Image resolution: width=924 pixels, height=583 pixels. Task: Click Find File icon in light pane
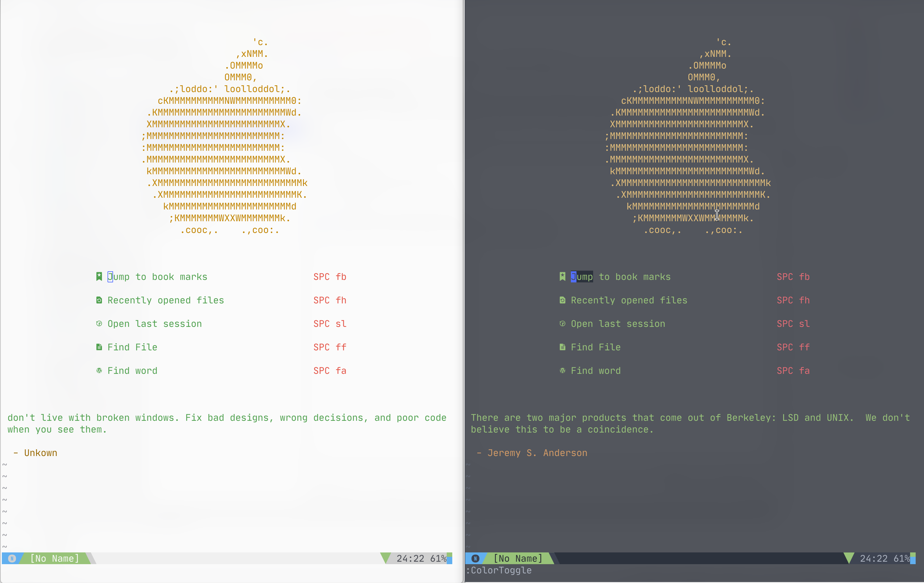99,347
